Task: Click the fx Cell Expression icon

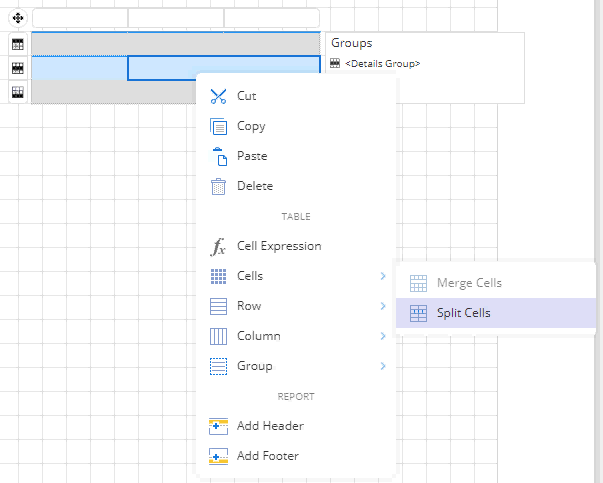Action: point(218,246)
